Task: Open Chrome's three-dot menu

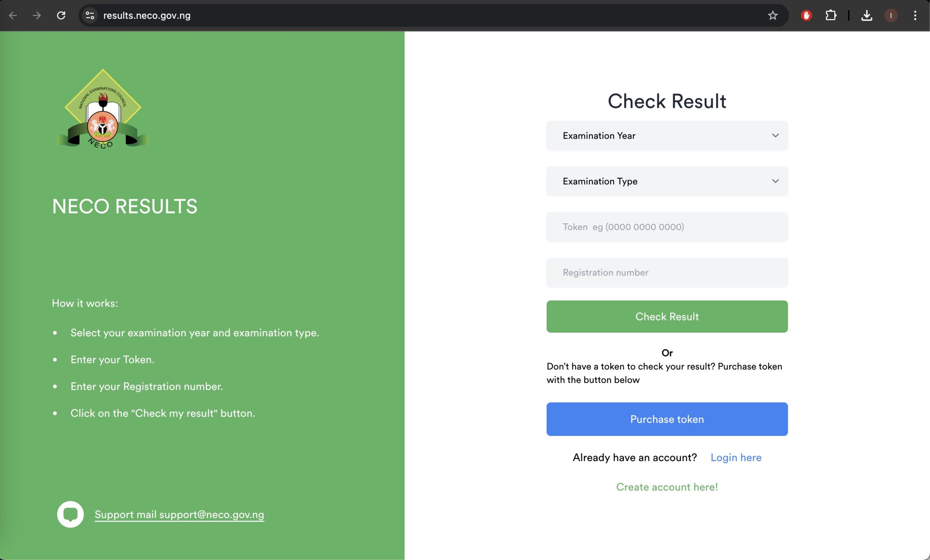Action: pyautogui.click(x=915, y=16)
